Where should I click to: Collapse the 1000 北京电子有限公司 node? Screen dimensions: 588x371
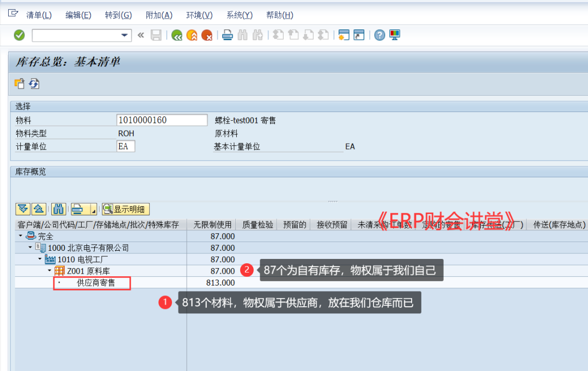[x=30, y=248]
